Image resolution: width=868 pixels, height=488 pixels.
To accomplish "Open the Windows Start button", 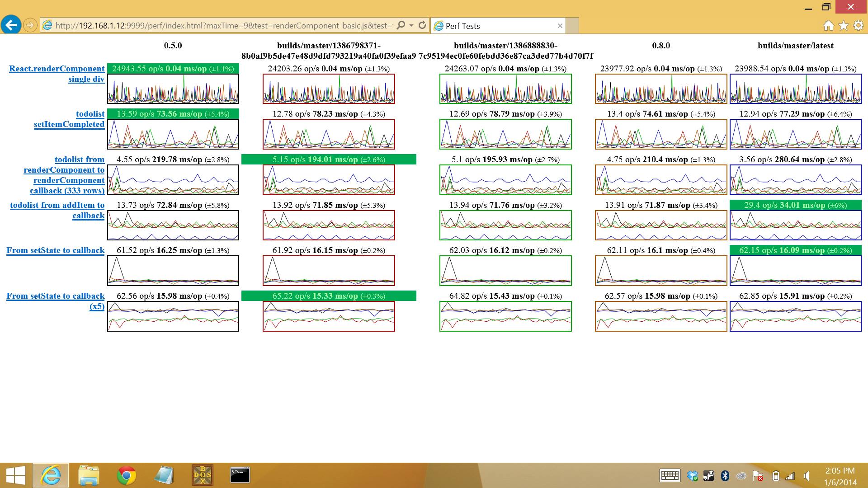I will (x=16, y=475).
